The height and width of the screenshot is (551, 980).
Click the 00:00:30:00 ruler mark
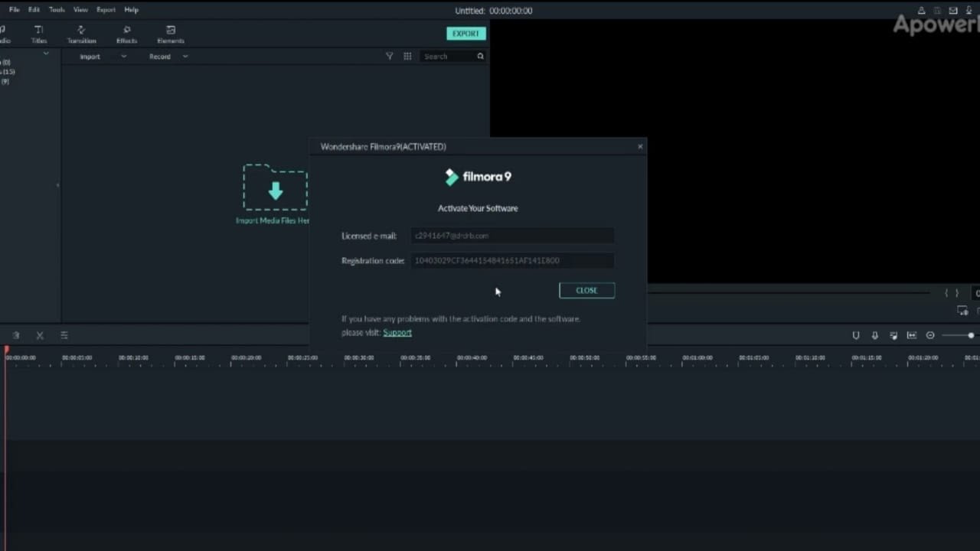[x=358, y=357]
